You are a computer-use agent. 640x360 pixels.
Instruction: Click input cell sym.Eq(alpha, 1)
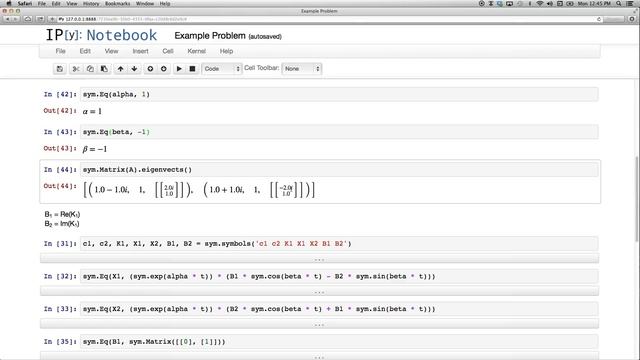339,94
